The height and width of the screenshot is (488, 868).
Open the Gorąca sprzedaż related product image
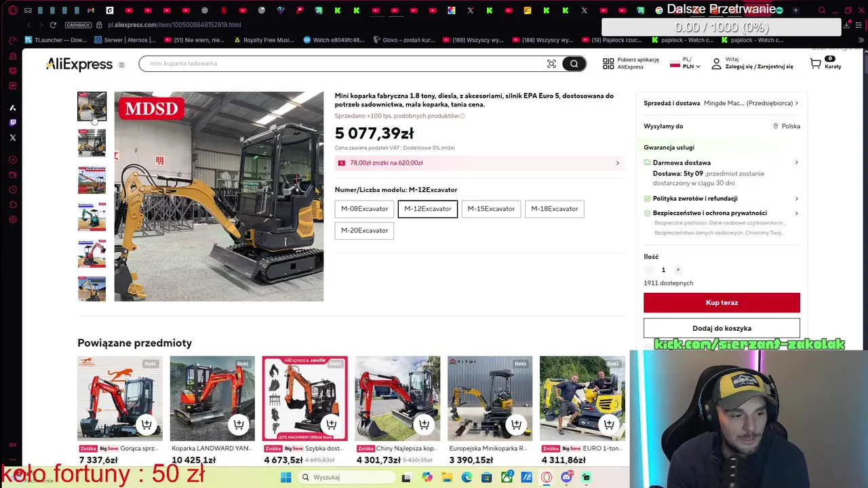pyautogui.click(x=120, y=399)
